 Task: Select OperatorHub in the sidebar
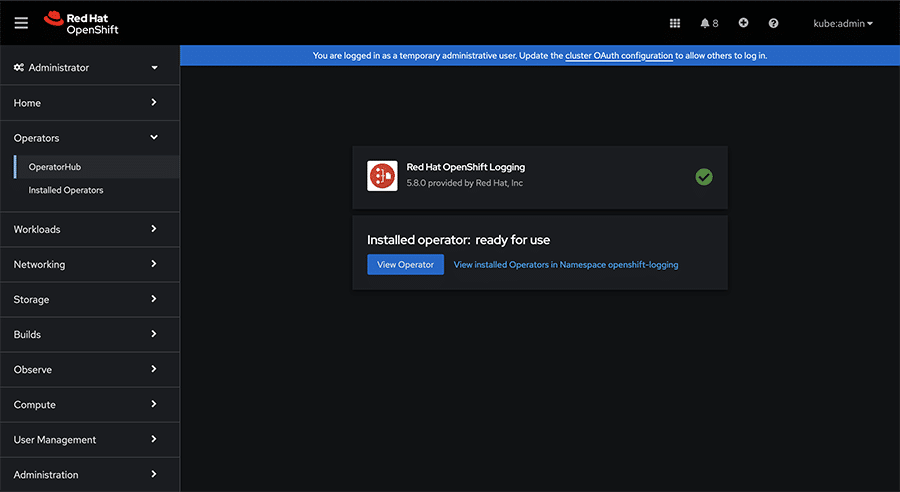click(96, 167)
